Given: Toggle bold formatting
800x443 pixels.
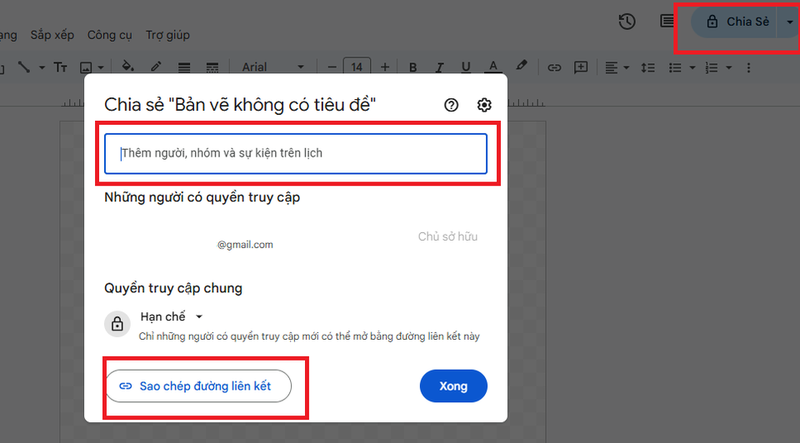Looking at the screenshot, I should (413, 67).
